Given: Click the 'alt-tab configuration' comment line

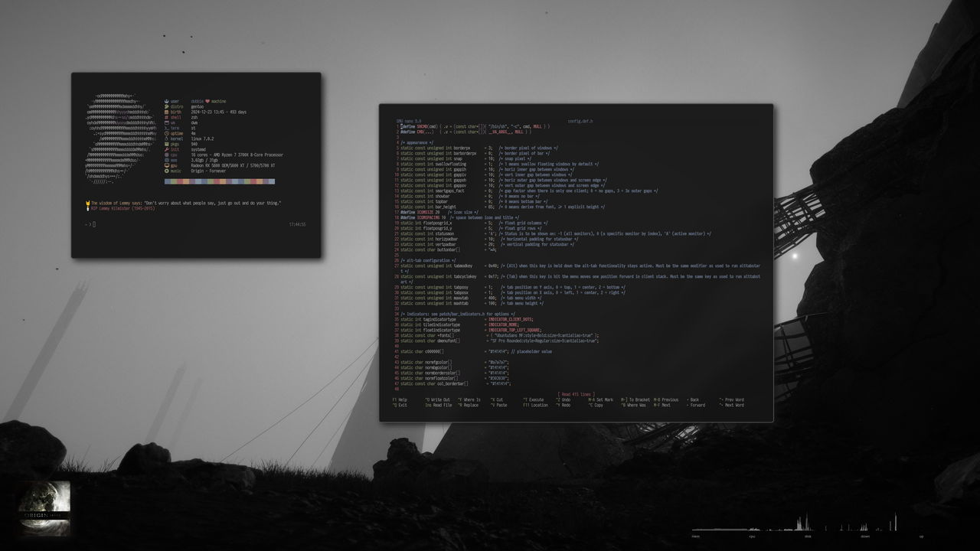Looking at the screenshot, I should pyautogui.click(x=430, y=260).
